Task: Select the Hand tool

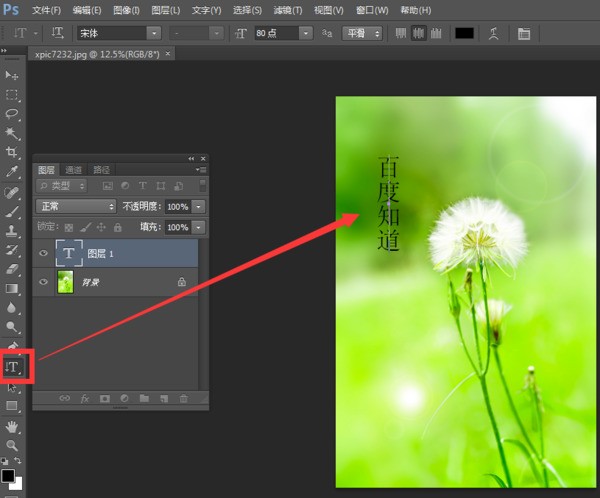Action: point(11,426)
